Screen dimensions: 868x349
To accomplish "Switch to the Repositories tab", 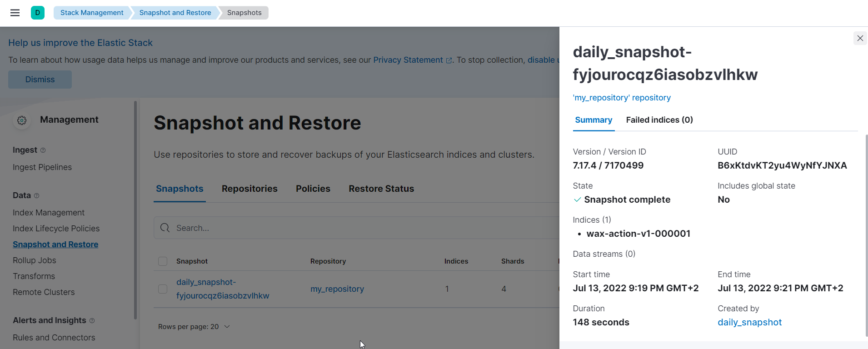I will 249,189.
